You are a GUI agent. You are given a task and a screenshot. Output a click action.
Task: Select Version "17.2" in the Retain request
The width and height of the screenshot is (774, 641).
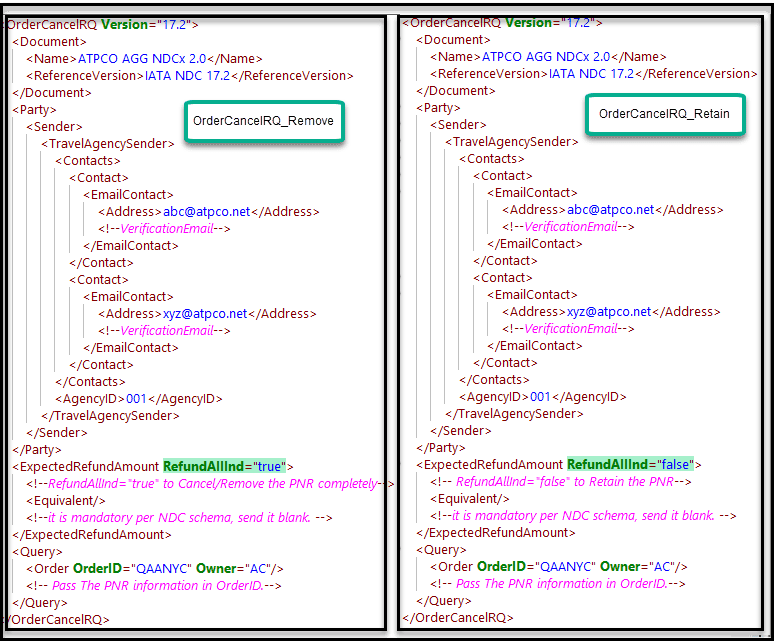pos(579,22)
